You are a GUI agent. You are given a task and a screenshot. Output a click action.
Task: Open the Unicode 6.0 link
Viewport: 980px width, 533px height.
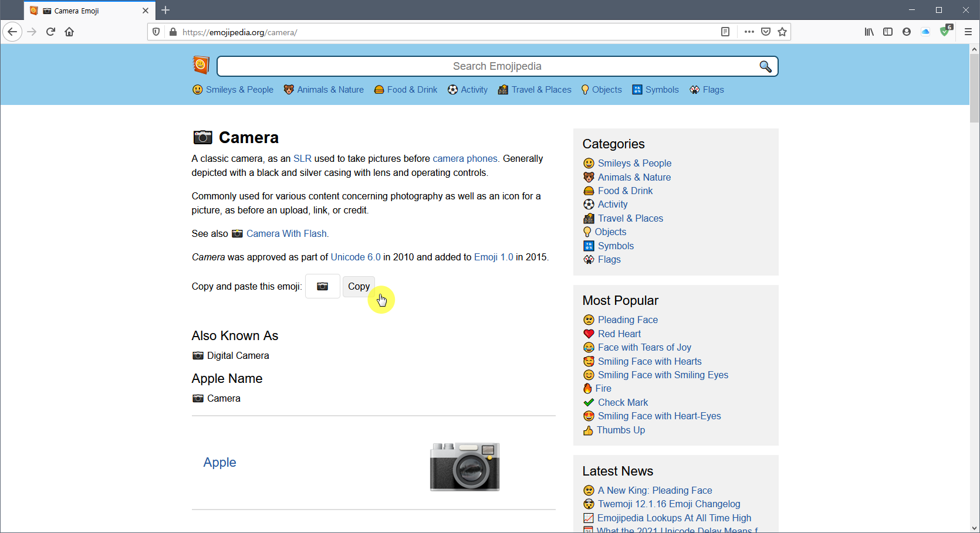point(356,257)
